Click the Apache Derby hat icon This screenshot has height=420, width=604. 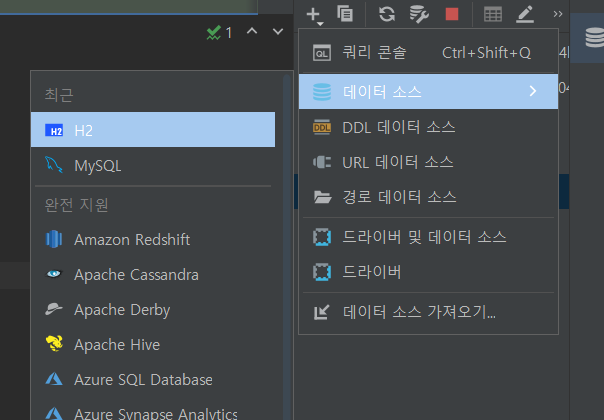[54, 309]
